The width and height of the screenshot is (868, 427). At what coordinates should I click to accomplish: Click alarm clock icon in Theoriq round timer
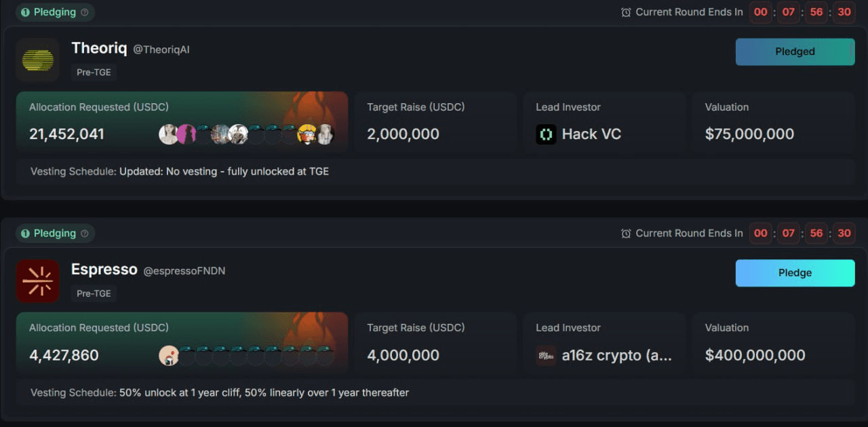[x=626, y=12]
